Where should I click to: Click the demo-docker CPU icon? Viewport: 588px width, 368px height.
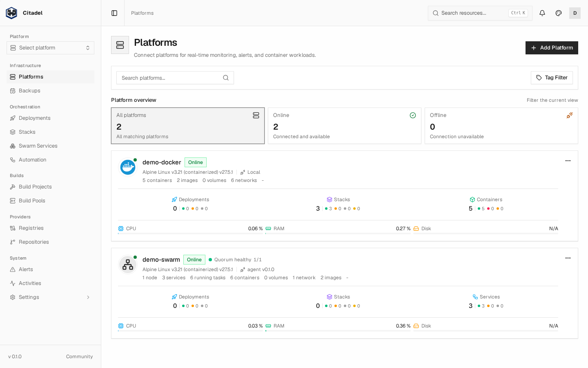pos(121,229)
